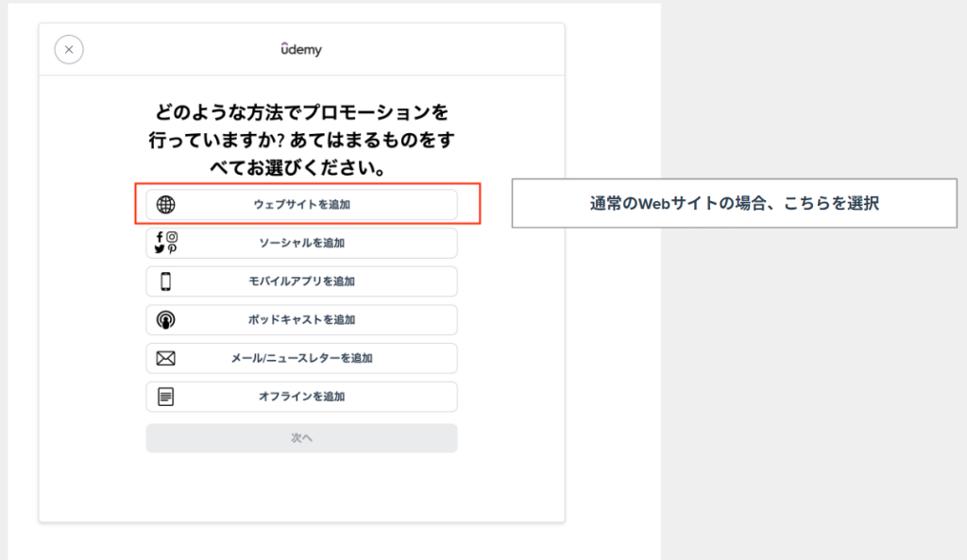967x560 pixels.
Task: Close the dialog with the X button
Action: (x=69, y=49)
